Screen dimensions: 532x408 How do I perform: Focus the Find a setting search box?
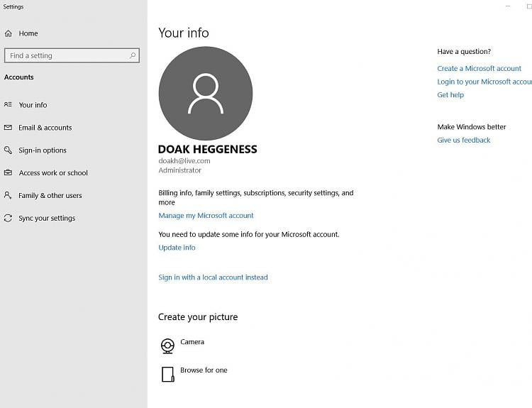72,55
